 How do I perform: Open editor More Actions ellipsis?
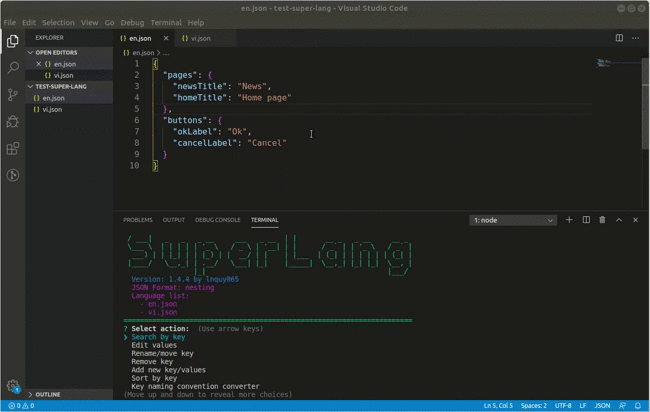pyautogui.click(x=635, y=38)
